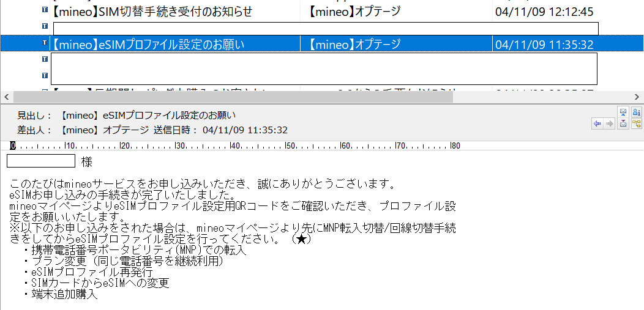
Task: Click the date 04/11/09 12:12:45
Action: coord(544,12)
